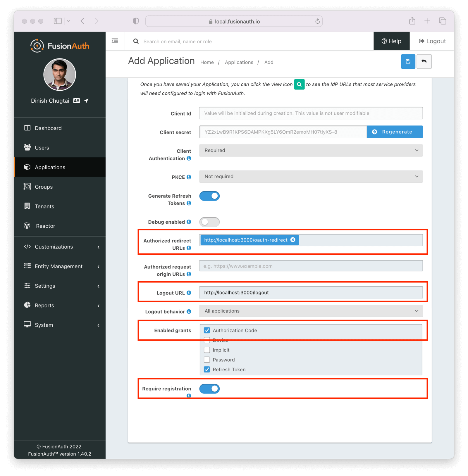The width and height of the screenshot is (468, 476).
Task: Open the Logout behavior dropdown
Action: [311, 311]
